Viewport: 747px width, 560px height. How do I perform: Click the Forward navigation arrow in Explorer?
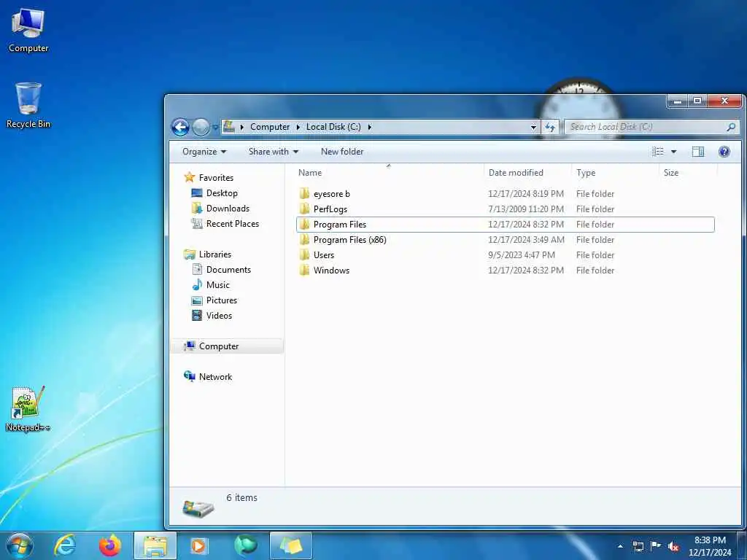[x=201, y=127]
